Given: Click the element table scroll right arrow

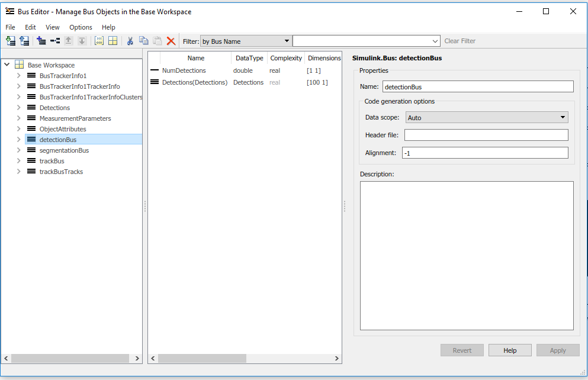Looking at the screenshot, I should click(337, 358).
